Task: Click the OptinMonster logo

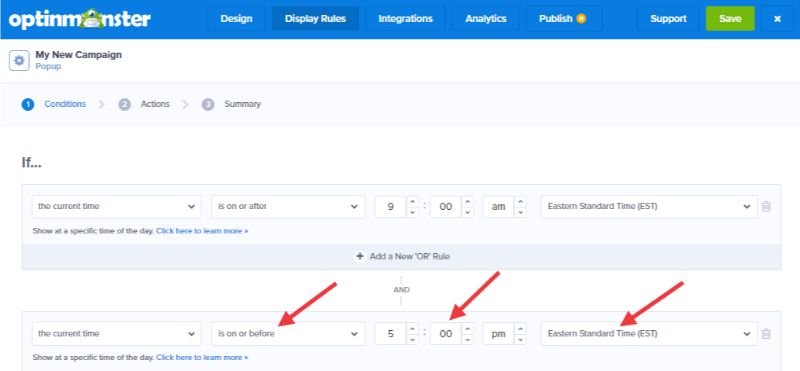Action: pyautogui.click(x=79, y=19)
